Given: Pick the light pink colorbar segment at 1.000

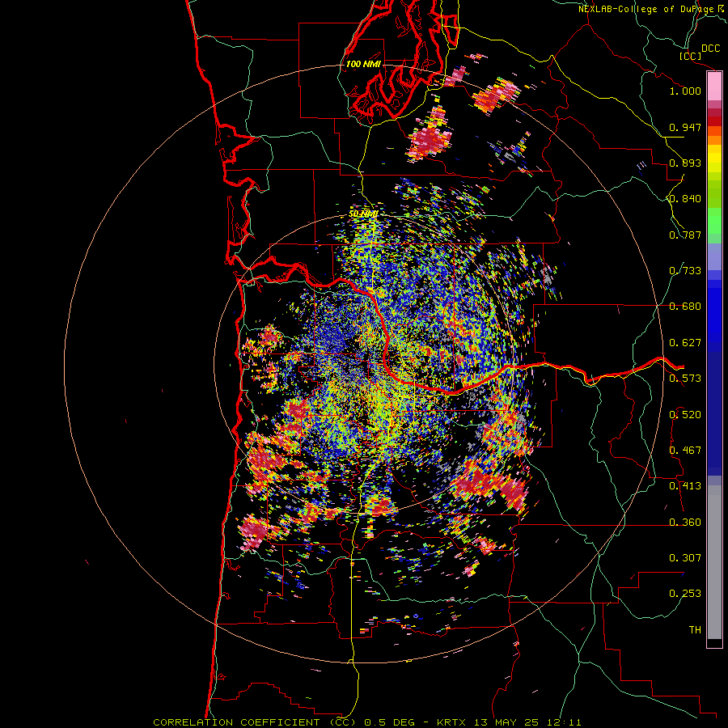Looking at the screenshot, I should click(714, 87).
